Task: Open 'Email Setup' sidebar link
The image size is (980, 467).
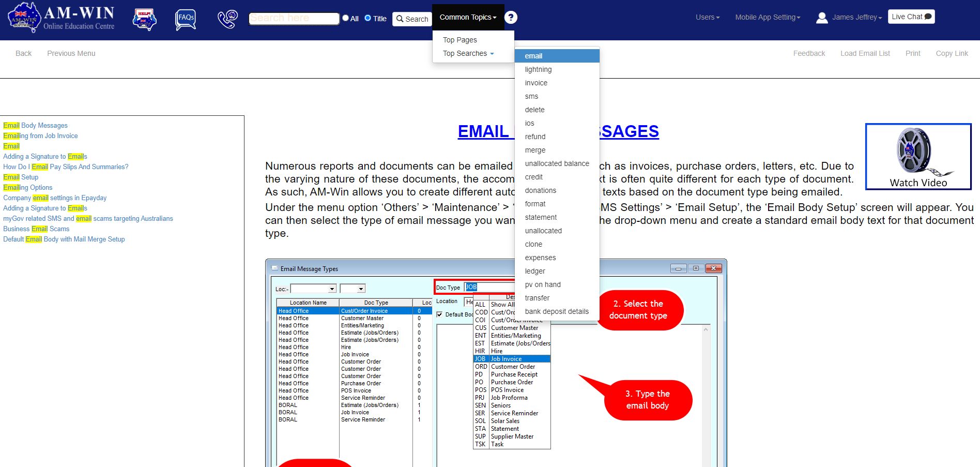Action: coord(21,177)
